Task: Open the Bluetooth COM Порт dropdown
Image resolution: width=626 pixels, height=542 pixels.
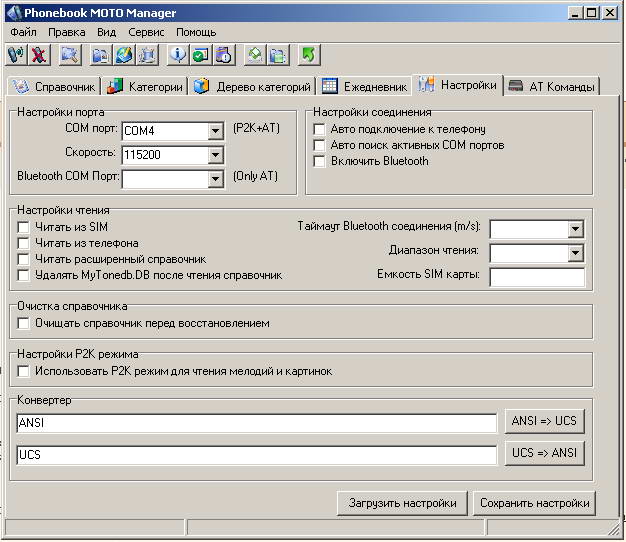Action: pos(215,179)
